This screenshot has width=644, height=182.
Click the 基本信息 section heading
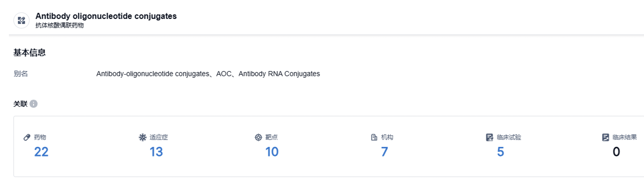[x=29, y=53]
